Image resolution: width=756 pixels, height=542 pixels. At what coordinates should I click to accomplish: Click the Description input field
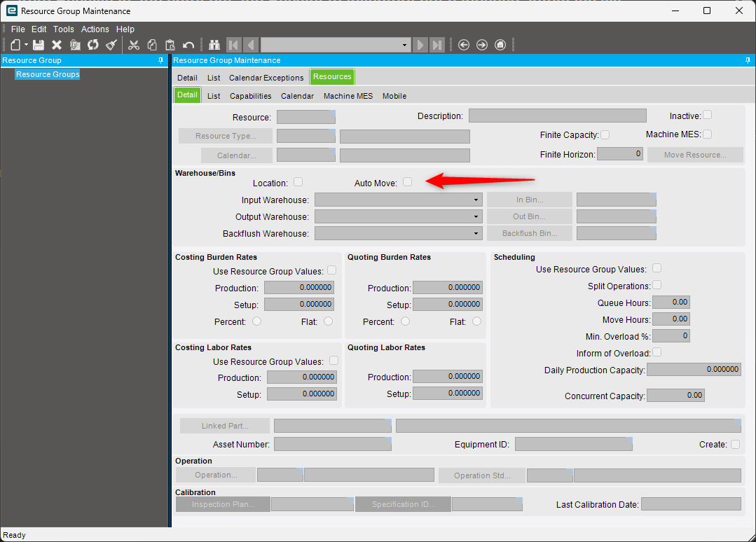click(x=557, y=116)
